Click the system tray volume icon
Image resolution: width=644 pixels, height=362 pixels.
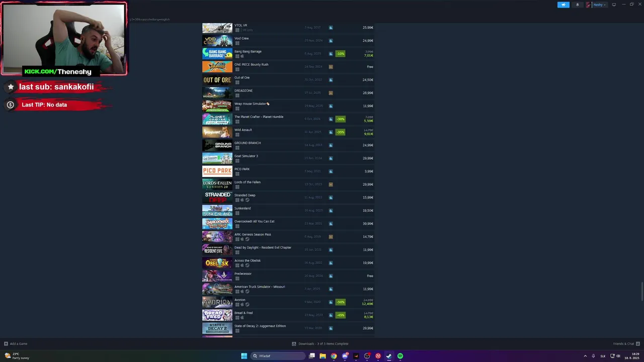click(618, 356)
